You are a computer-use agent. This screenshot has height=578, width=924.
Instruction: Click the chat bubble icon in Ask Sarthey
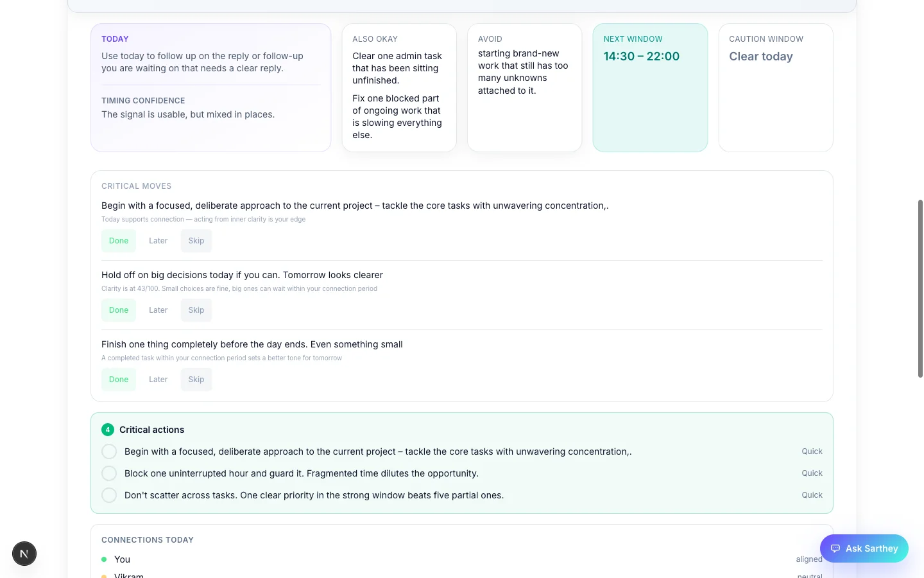coord(835,548)
